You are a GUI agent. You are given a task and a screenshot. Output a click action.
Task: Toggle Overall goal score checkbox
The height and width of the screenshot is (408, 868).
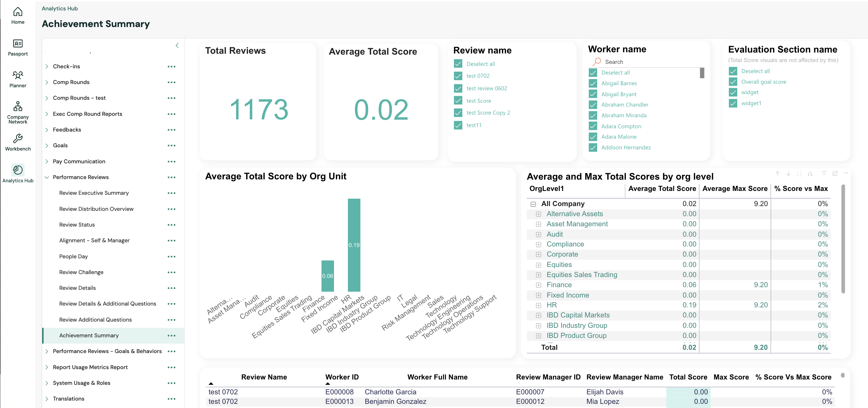(x=732, y=82)
